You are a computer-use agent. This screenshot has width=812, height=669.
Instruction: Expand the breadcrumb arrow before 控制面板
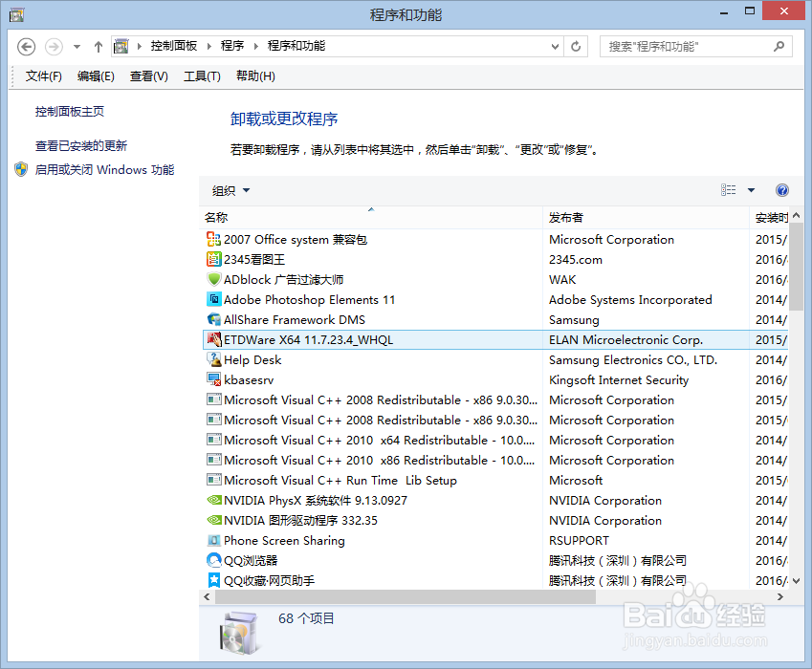pyautogui.click(x=139, y=47)
